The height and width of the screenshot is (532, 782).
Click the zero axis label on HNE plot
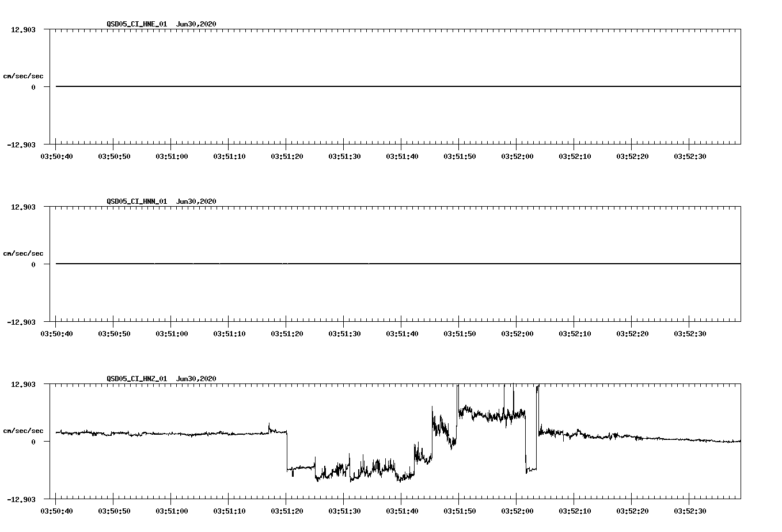pyautogui.click(x=33, y=88)
